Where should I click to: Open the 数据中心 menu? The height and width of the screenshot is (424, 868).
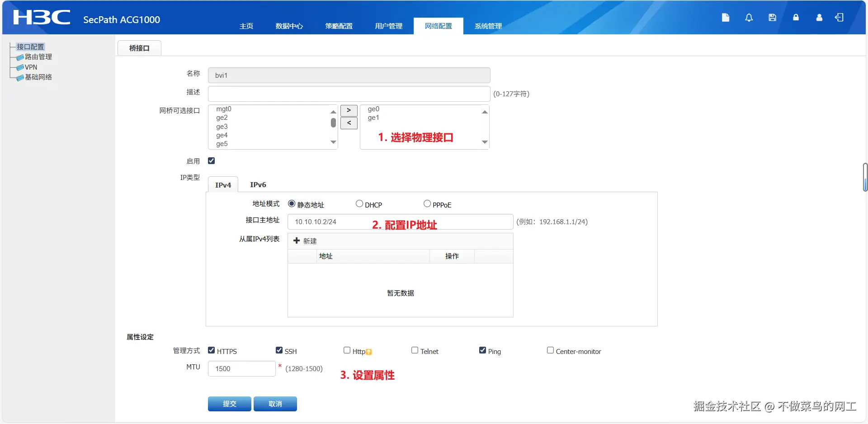point(289,26)
